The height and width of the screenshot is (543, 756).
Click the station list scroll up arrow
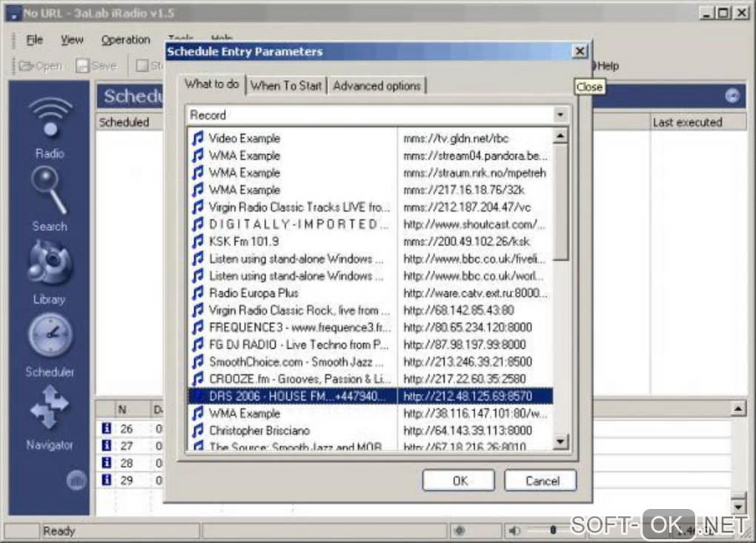[x=560, y=136]
